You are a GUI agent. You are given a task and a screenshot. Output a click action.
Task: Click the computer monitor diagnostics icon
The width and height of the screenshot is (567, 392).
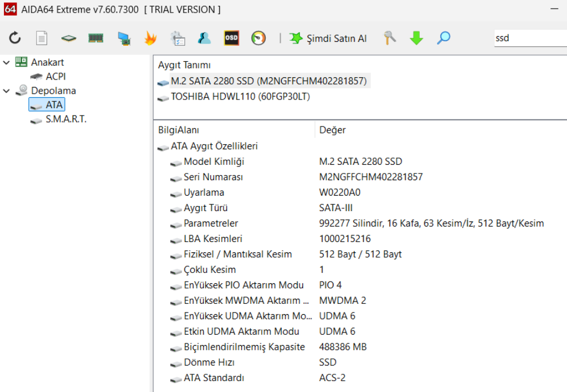pyautogui.click(x=124, y=38)
